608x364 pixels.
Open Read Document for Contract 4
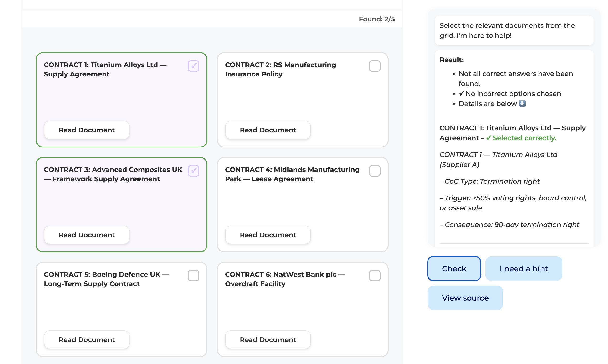pyautogui.click(x=268, y=235)
